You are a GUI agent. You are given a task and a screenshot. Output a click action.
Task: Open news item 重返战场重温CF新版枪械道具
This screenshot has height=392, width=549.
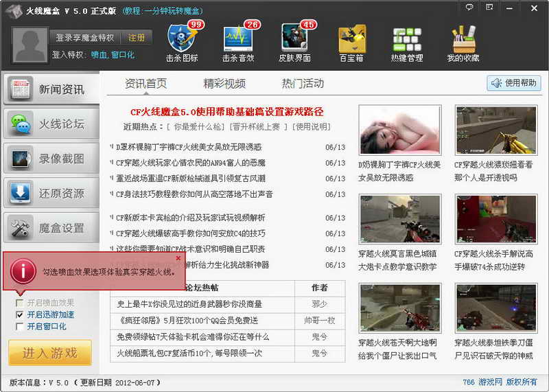point(191,178)
